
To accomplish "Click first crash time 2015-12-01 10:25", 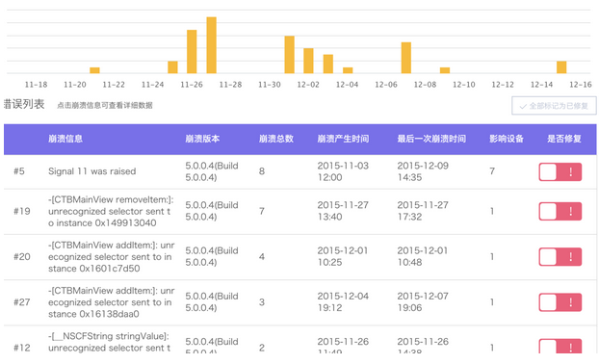I will 343,257.
